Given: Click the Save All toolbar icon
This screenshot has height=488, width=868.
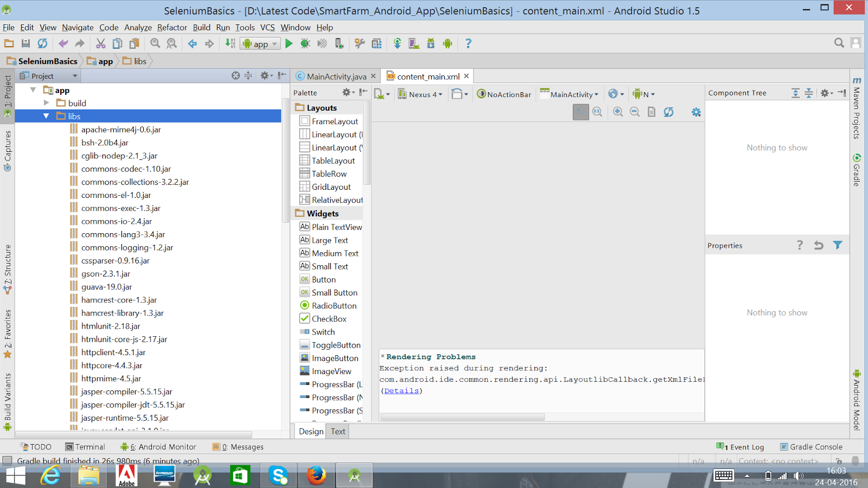Looking at the screenshot, I should 25,43.
